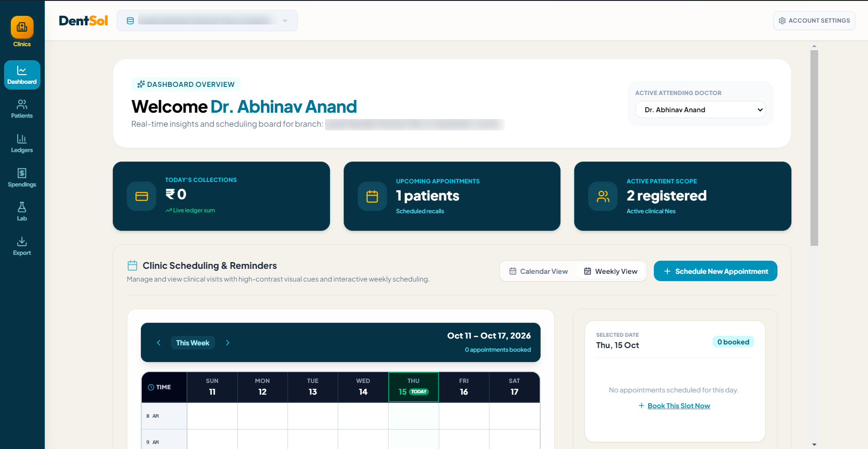Expand the branch selector dropdown chevron
The image size is (868, 449).
285,21
